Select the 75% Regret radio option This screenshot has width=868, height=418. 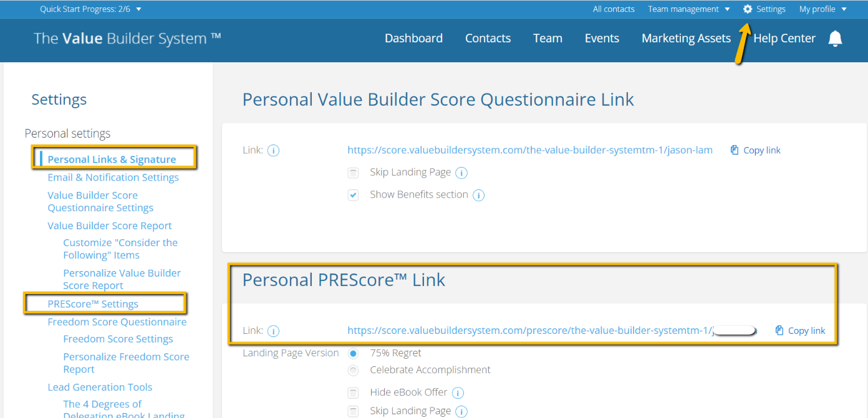(x=354, y=353)
